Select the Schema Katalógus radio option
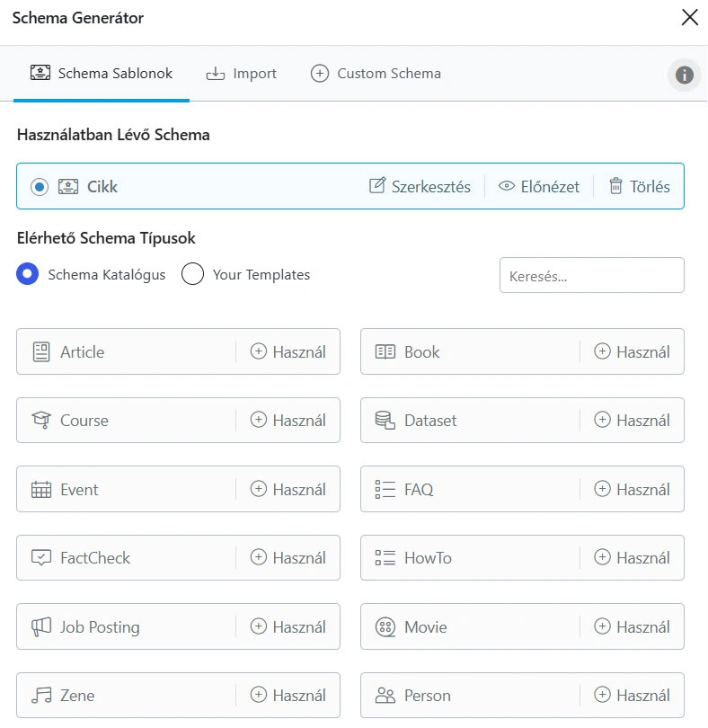 [x=28, y=275]
